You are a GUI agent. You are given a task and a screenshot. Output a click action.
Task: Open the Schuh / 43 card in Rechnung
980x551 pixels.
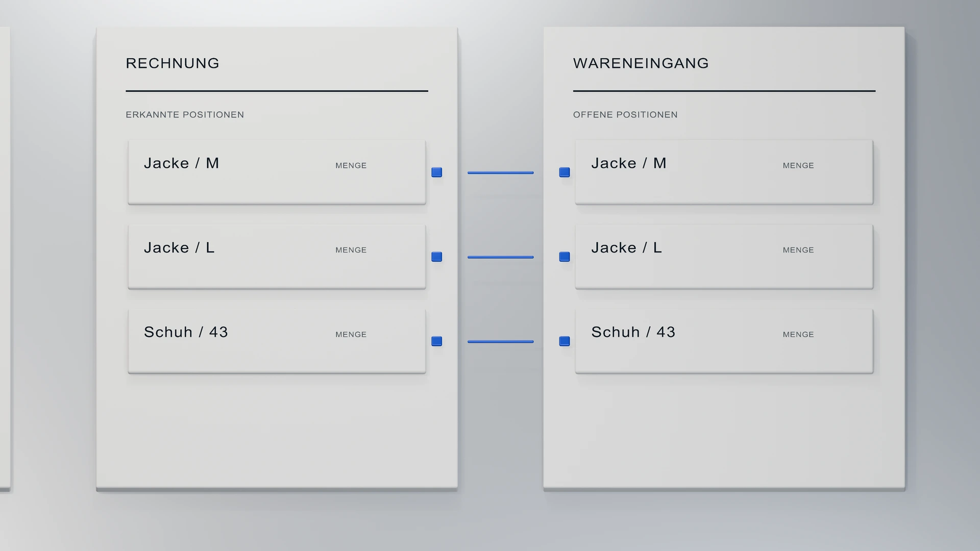(277, 341)
